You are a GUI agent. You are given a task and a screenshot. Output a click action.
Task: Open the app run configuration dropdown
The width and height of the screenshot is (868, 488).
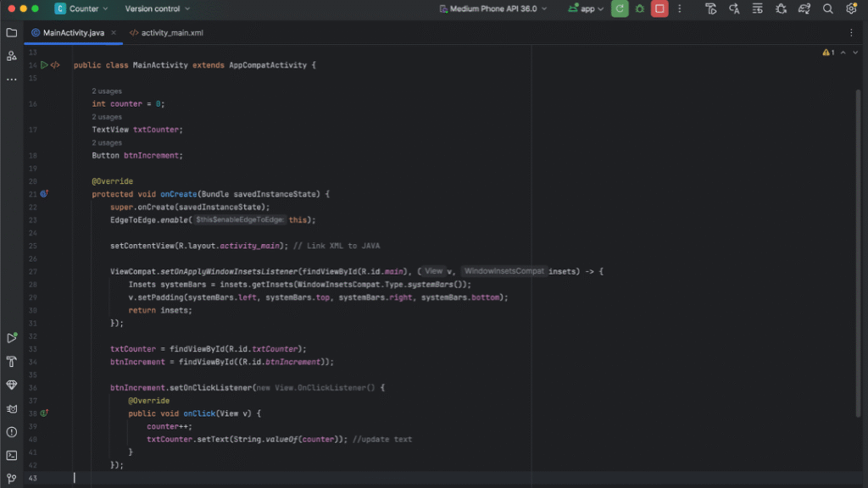point(587,8)
